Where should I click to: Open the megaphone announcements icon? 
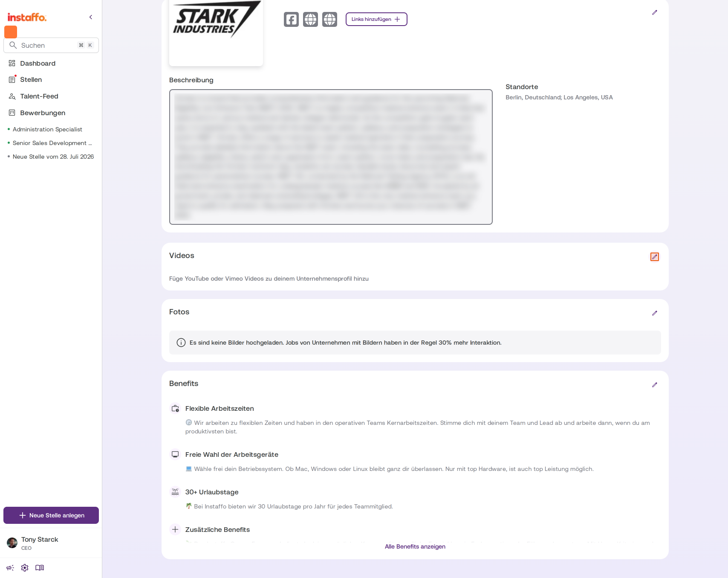pos(10,568)
